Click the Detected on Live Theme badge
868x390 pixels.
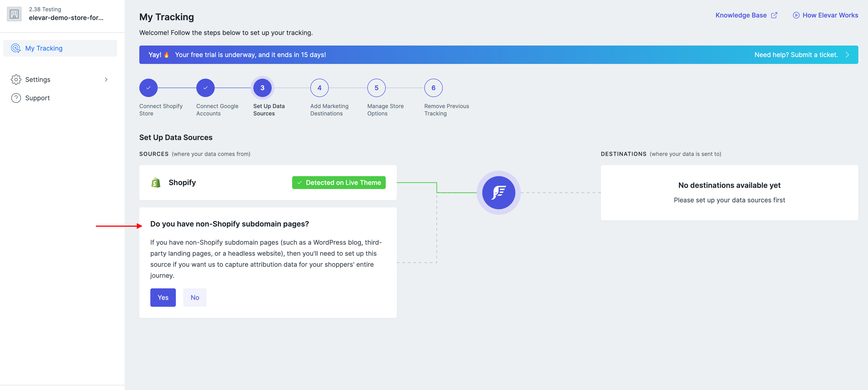coord(339,183)
